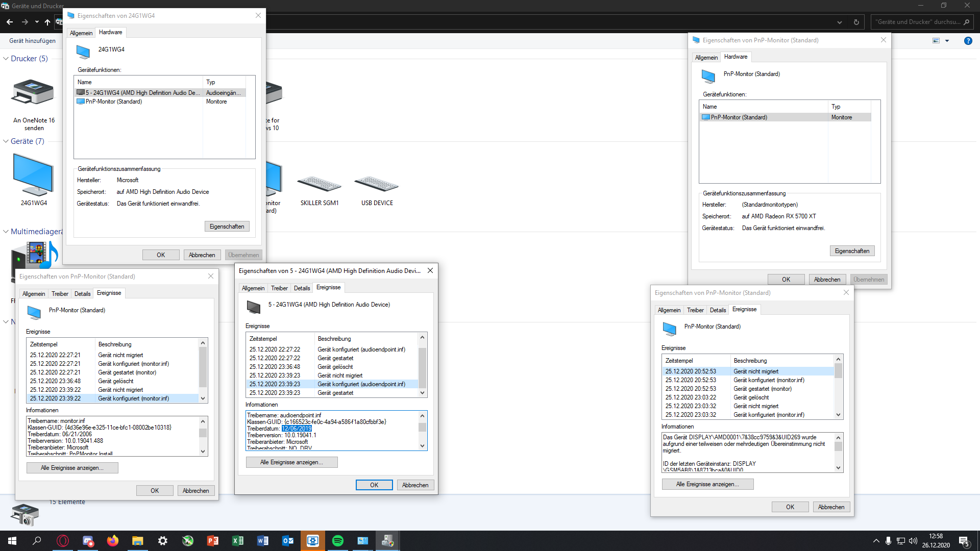The width and height of the screenshot is (980, 551).
Task: Select the 24G1WG4 monitor device icon
Action: [x=34, y=176]
